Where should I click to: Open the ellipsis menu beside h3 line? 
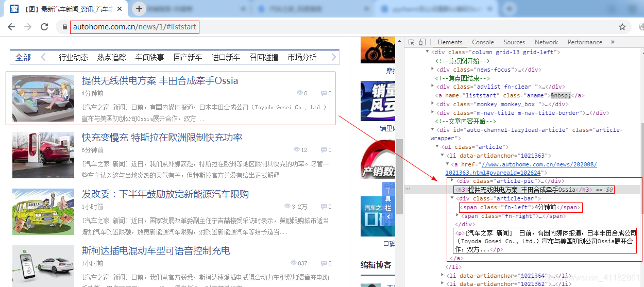click(x=408, y=190)
